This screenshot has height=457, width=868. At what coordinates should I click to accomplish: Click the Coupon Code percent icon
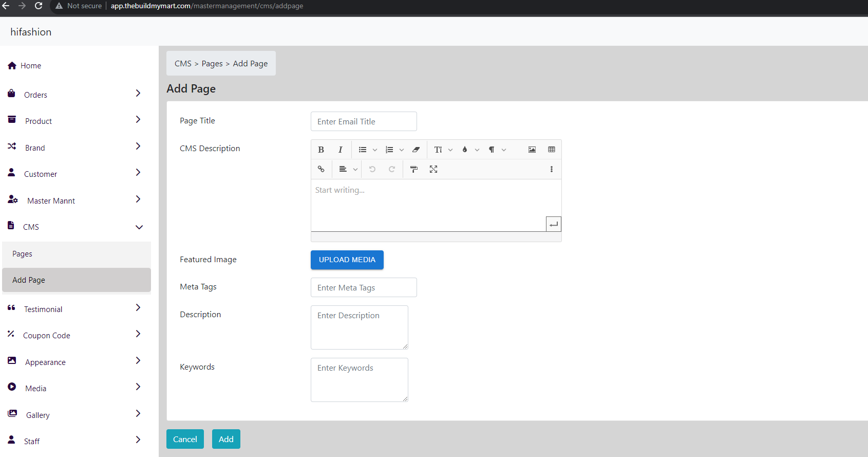click(x=11, y=334)
